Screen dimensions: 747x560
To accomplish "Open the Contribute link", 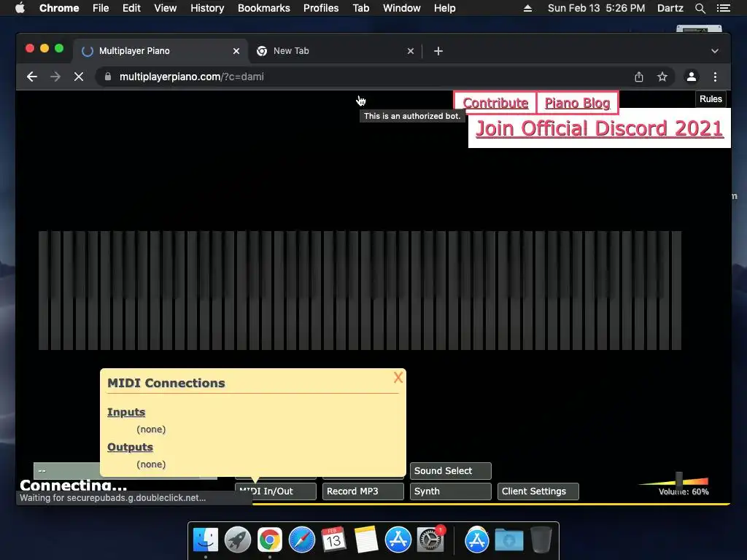I will [495, 103].
